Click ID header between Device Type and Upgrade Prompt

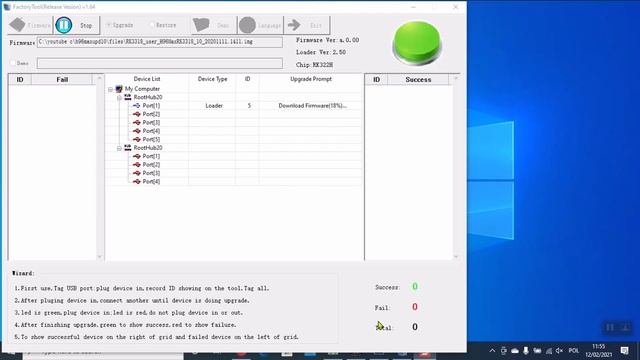pyautogui.click(x=247, y=79)
